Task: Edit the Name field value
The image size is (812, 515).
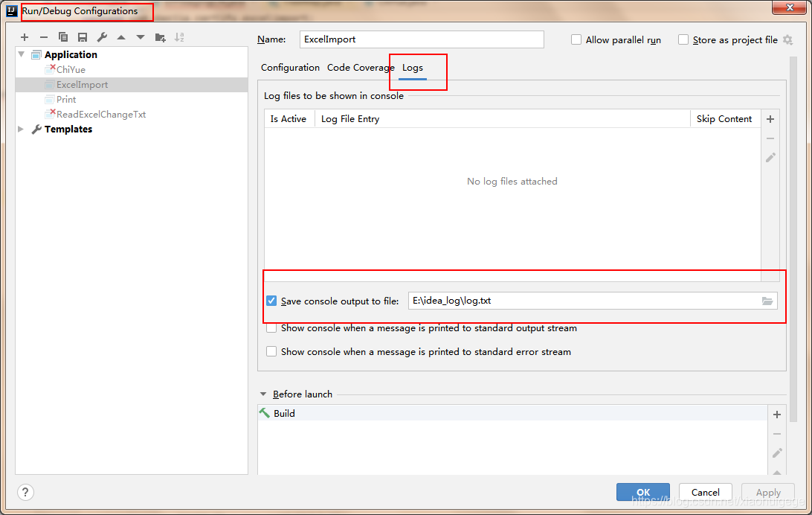Action: pos(422,39)
